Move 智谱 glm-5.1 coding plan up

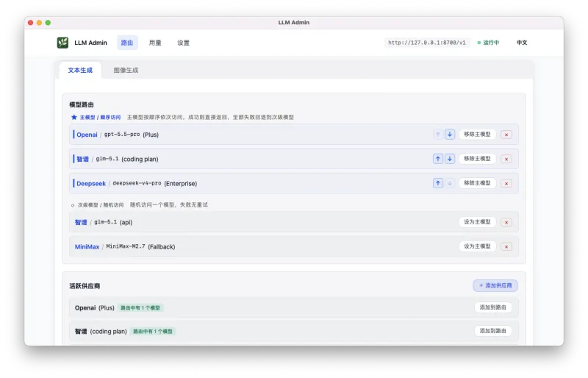437,159
